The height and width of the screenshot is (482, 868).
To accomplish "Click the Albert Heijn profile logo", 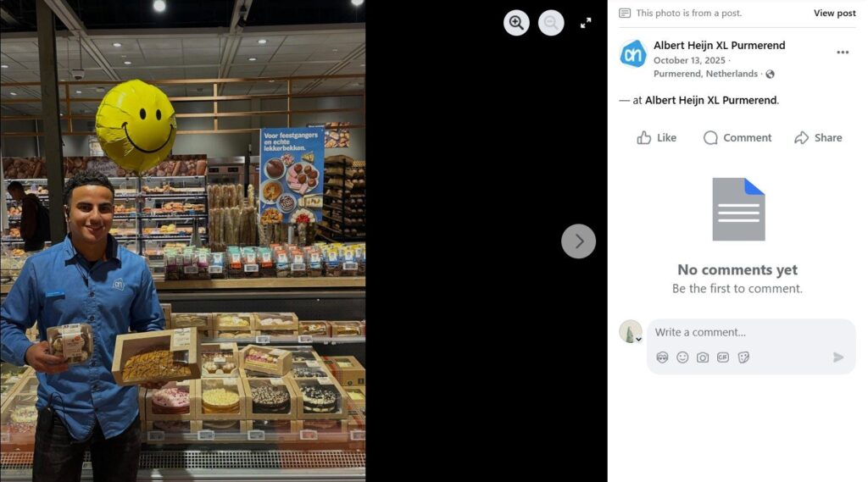I will tap(632, 53).
